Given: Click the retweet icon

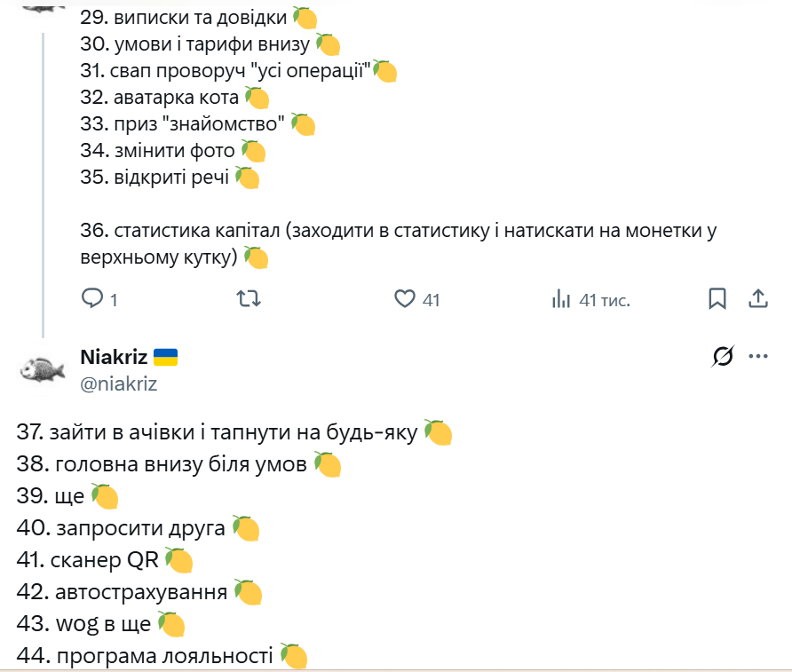Looking at the screenshot, I should (250, 299).
